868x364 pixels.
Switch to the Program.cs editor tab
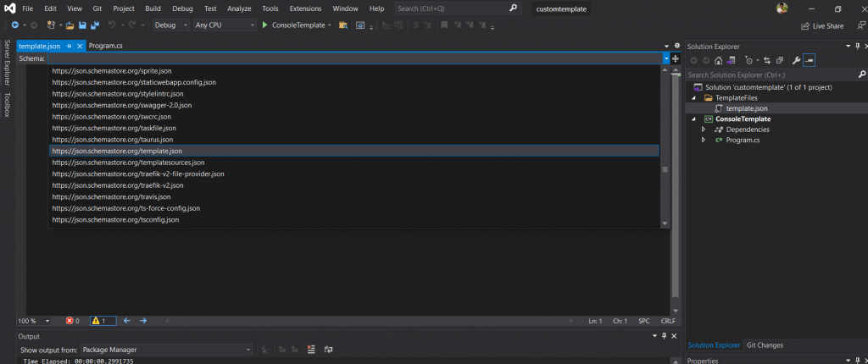106,47
